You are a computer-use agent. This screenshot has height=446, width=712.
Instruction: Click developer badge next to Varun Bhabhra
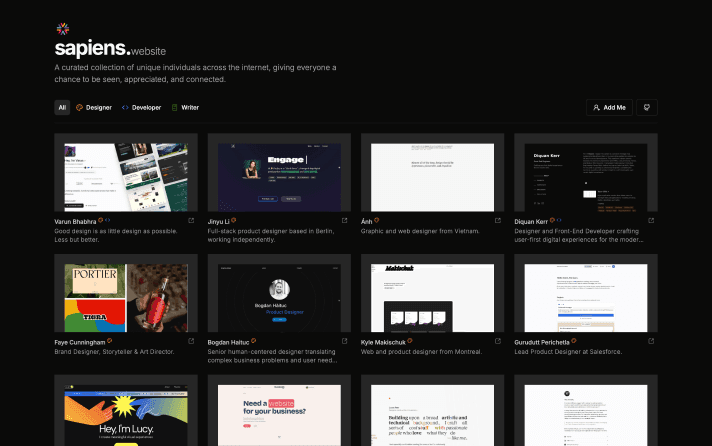108,220
